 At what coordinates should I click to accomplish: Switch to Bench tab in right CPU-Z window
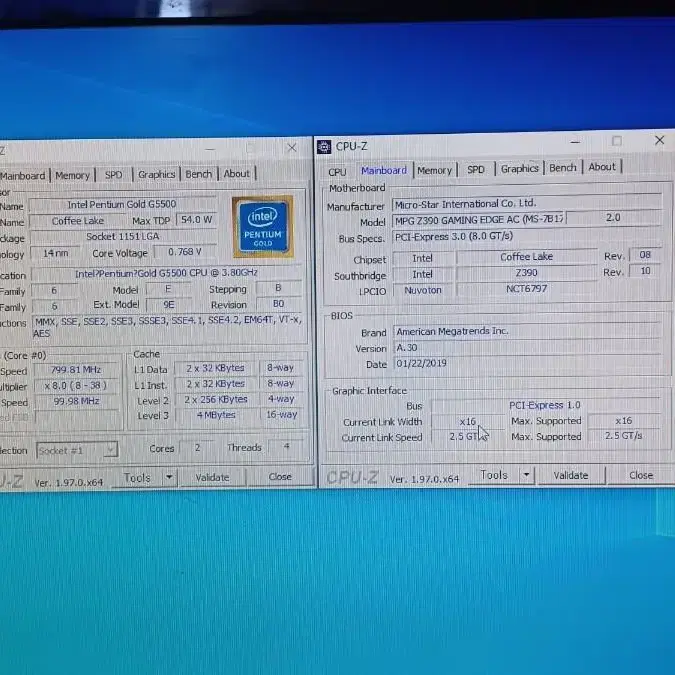[563, 167]
